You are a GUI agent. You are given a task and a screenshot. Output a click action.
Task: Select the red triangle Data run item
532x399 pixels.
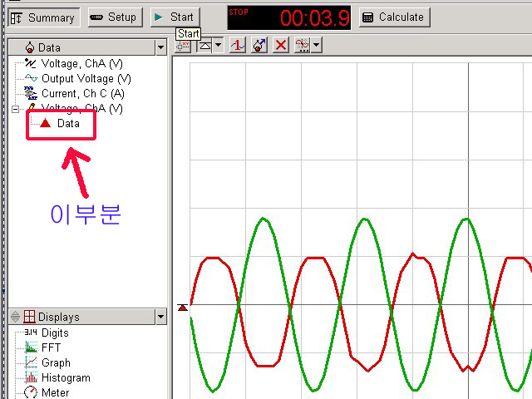(61, 123)
